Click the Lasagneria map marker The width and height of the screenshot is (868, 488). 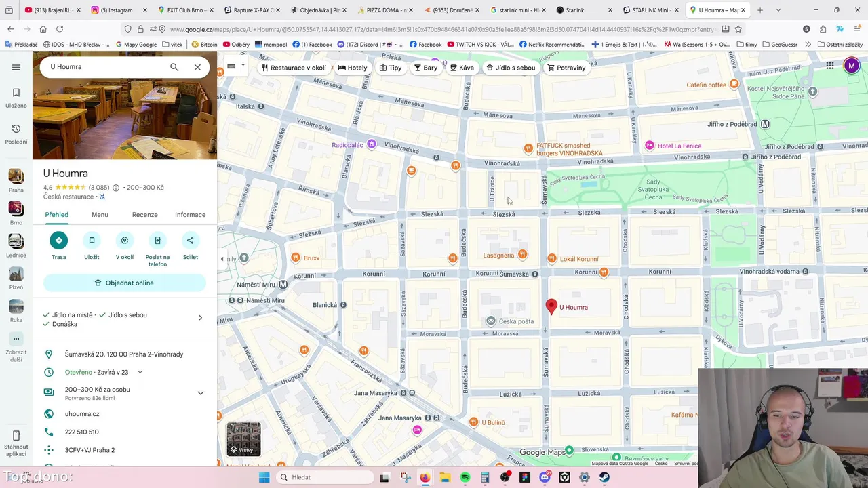click(522, 255)
